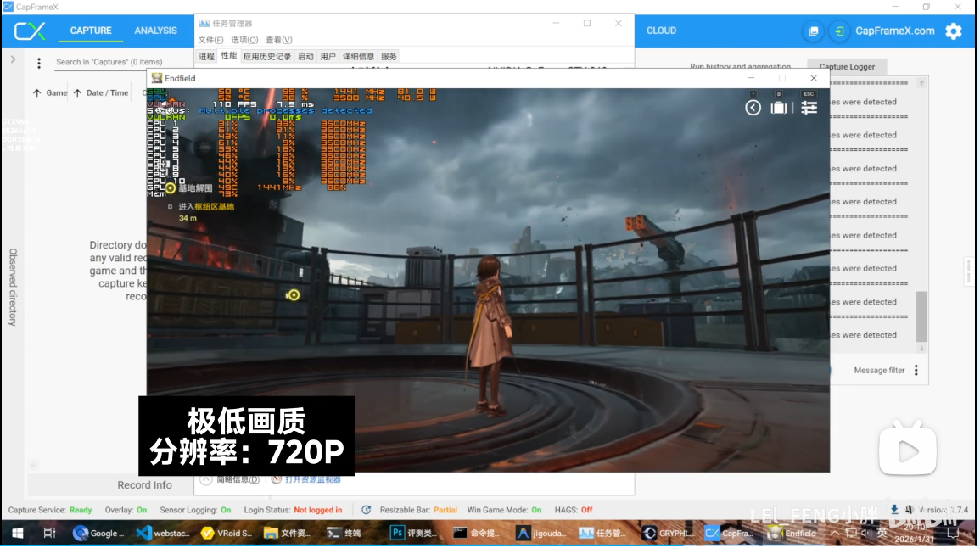The width and height of the screenshot is (980, 548).
Task: Open File Explorer from taskbar
Action: click(288, 534)
